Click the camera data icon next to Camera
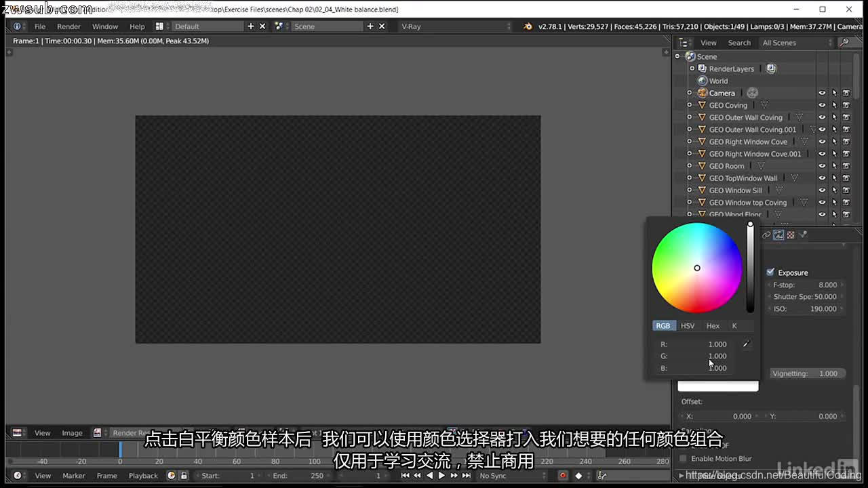Viewport: 868px width, 488px height. coord(752,93)
